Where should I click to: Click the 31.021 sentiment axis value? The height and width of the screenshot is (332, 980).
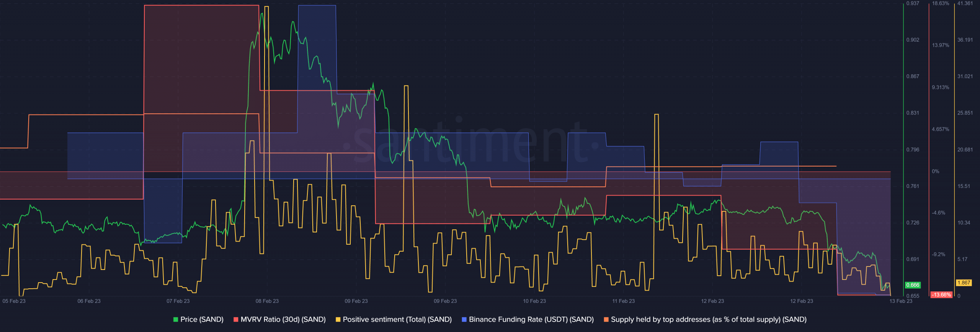965,77
